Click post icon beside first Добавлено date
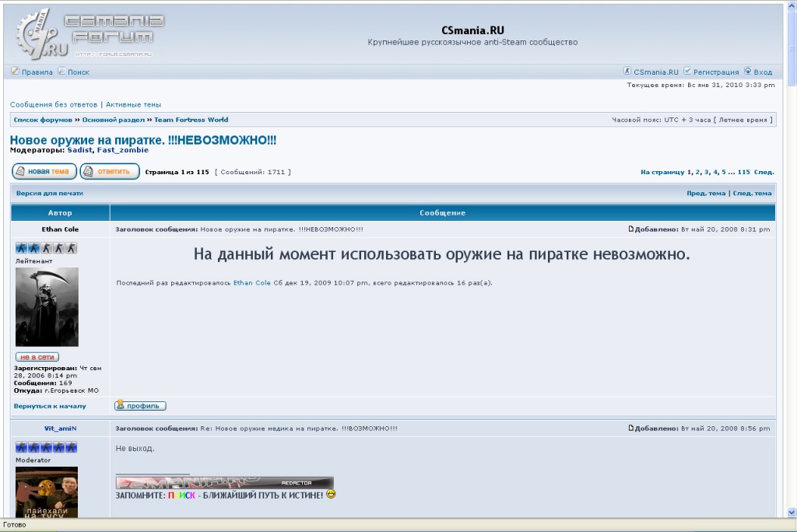Image resolution: width=797 pixels, height=532 pixels. click(631, 229)
